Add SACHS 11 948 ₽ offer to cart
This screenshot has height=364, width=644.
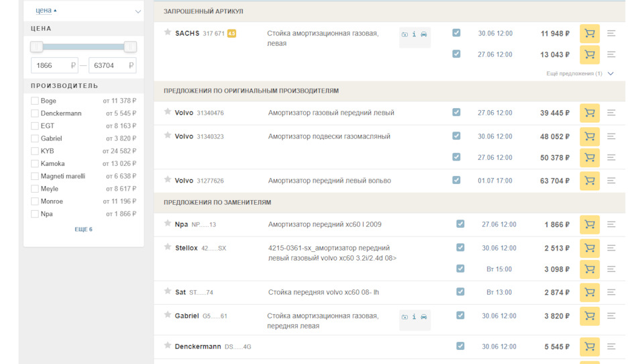point(589,34)
